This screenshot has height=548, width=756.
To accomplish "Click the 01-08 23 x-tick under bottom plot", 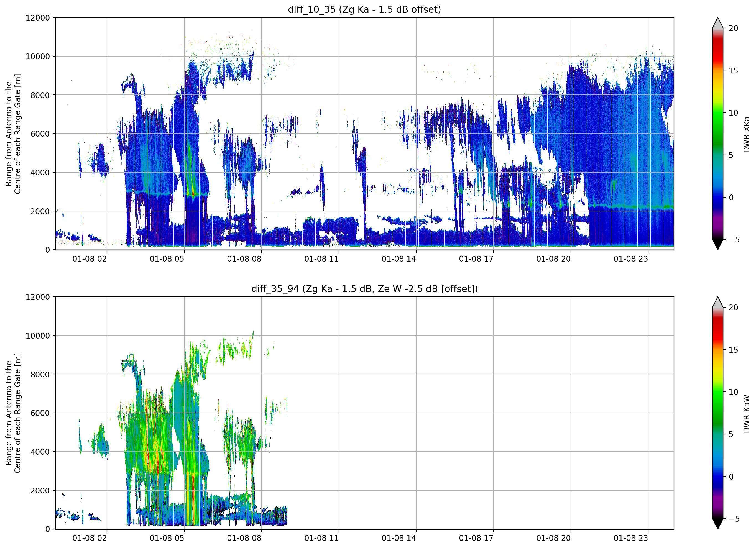I will (x=631, y=538).
